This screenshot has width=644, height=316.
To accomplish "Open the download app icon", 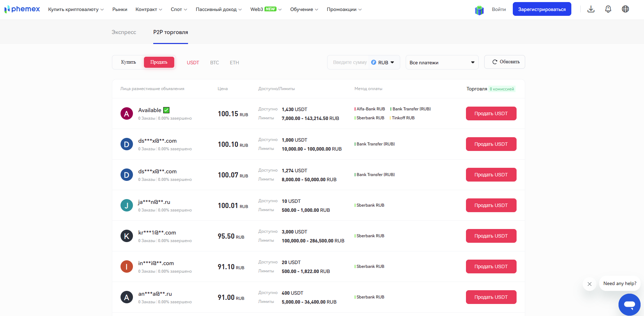I will point(591,9).
